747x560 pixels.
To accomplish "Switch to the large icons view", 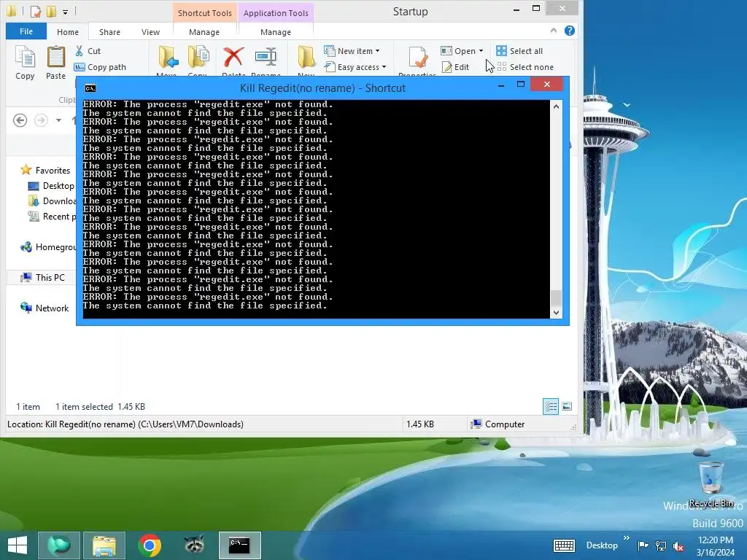I will [x=567, y=406].
